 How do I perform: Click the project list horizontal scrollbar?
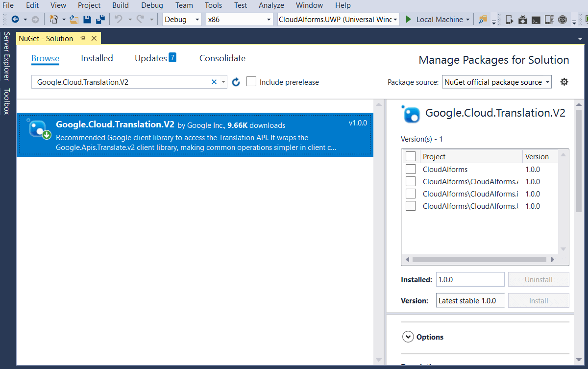479,259
